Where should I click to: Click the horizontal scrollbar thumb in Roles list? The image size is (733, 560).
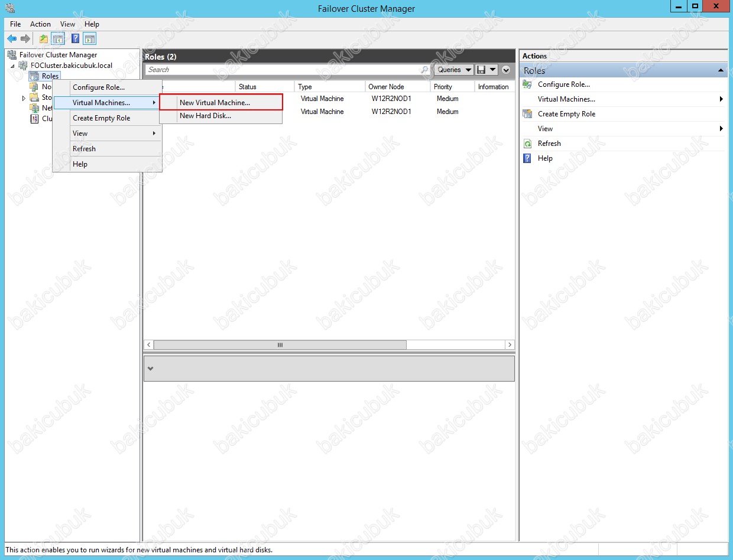pyautogui.click(x=280, y=345)
